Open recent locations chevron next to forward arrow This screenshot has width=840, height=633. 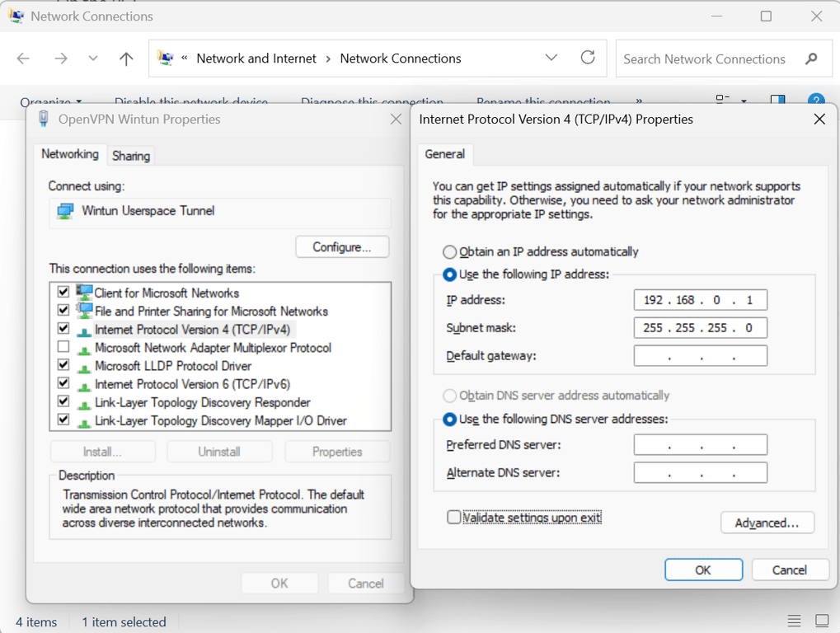pyautogui.click(x=93, y=59)
